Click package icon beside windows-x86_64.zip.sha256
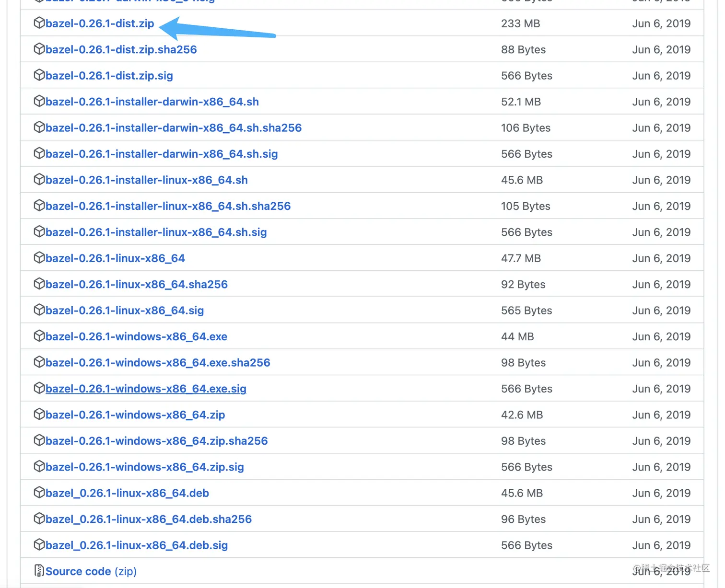The width and height of the screenshot is (725, 588). coord(39,440)
